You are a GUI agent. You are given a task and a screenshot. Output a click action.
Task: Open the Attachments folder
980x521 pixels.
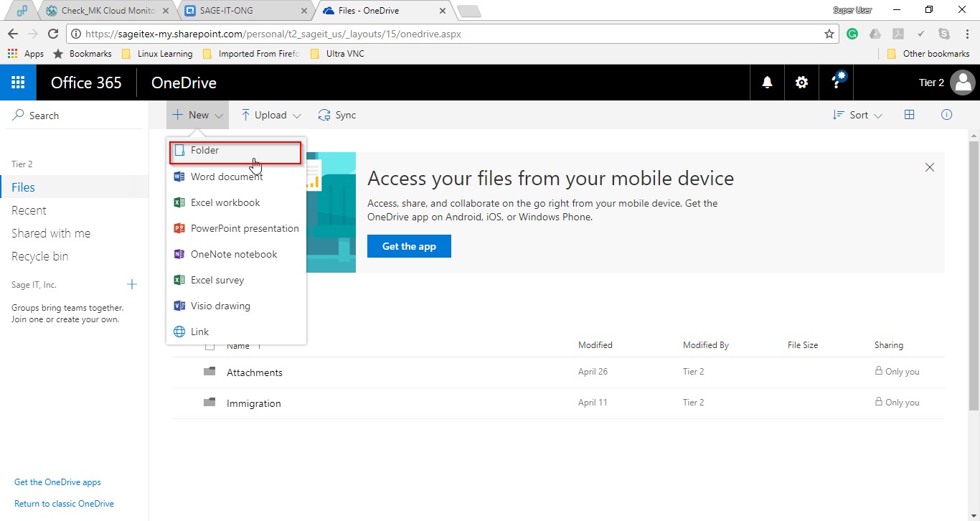pos(254,372)
